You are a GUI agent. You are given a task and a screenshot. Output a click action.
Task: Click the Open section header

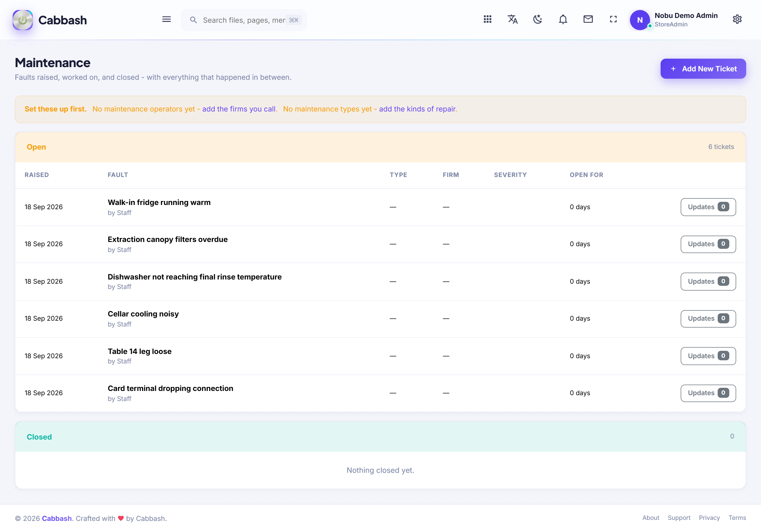tap(380, 147)
